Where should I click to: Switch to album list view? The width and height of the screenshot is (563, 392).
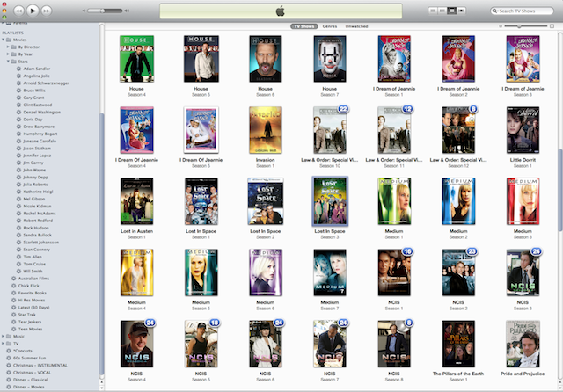coord(442,11)
